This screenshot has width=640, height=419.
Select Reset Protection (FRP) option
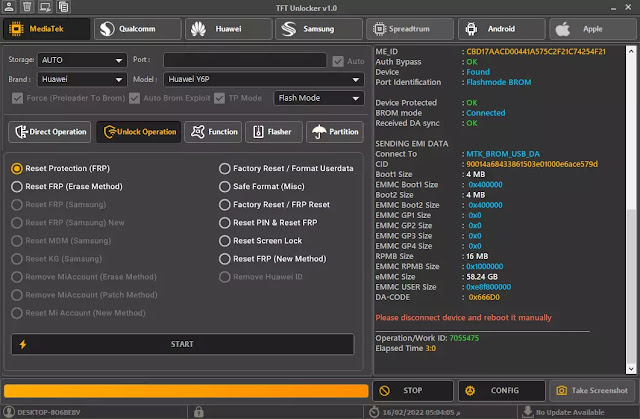[x=61, y=168]
